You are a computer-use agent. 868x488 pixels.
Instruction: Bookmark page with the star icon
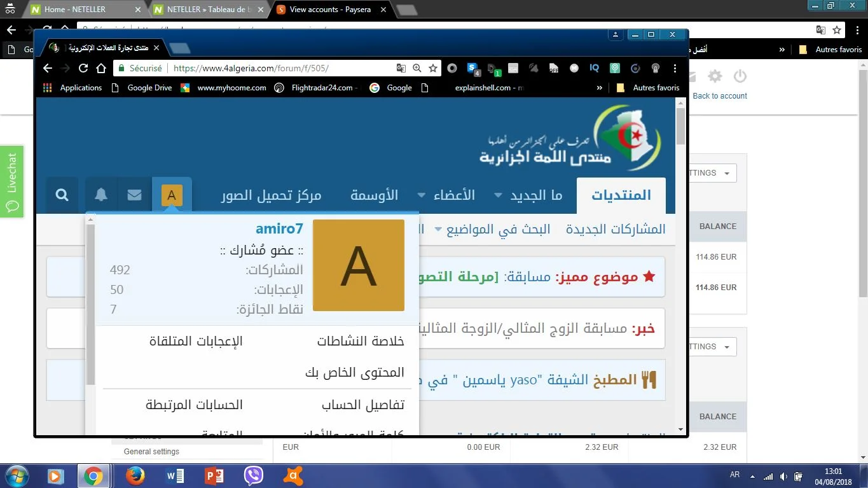(x=433, y=68)
